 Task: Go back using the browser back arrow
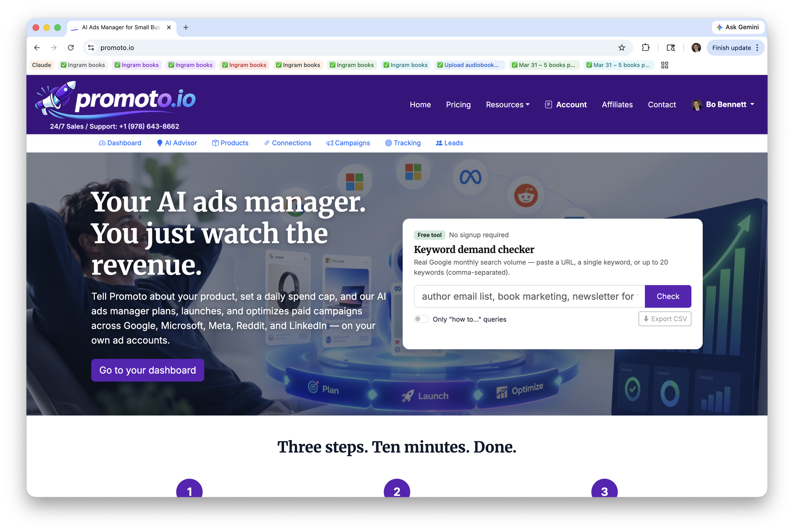[37, 48]
